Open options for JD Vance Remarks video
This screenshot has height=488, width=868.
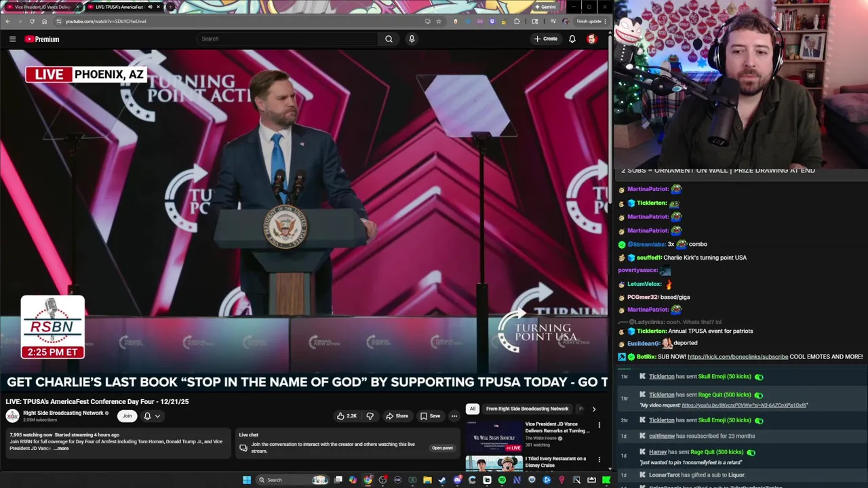click(599, 425)
